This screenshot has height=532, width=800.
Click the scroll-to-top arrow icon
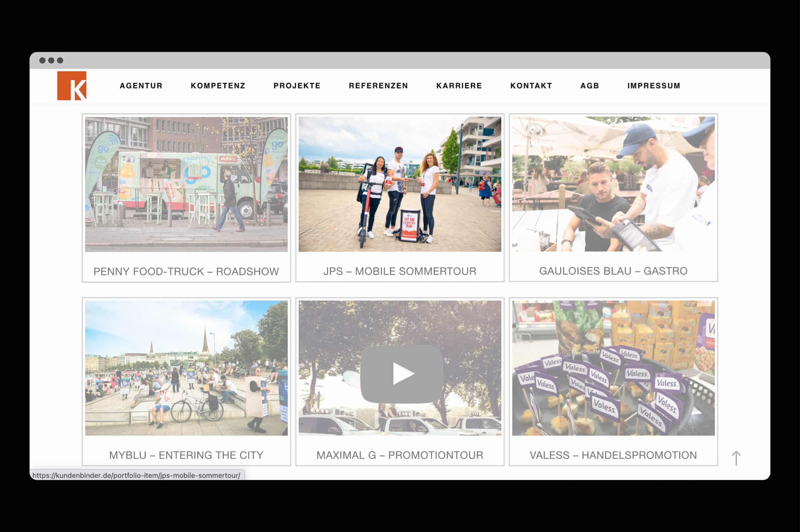pyautogui.click(x=736, y=458)
